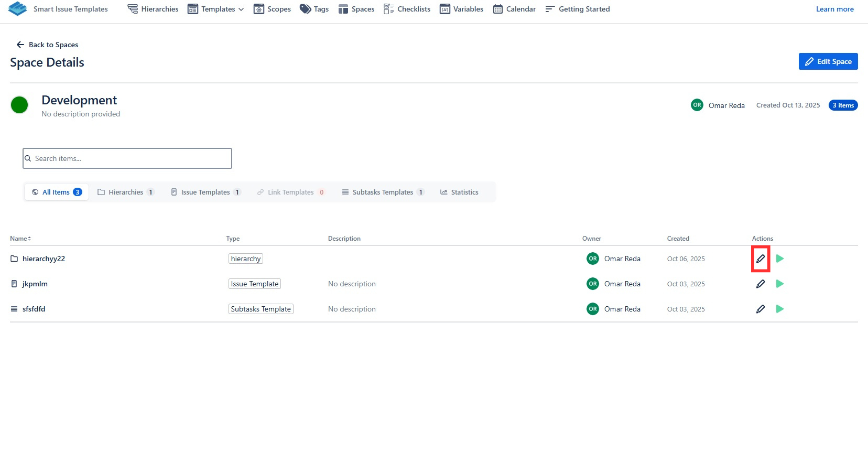
Task: Sort the table by Name column
Action: click(x=20, y=239)
